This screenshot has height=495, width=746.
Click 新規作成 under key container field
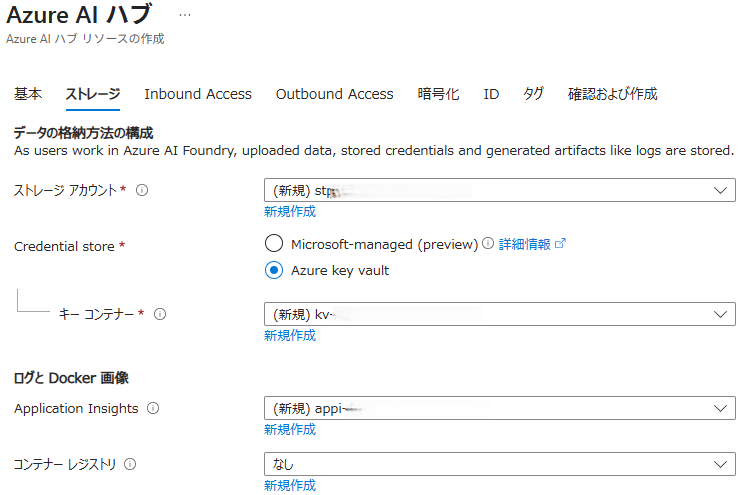pos(290,336)
